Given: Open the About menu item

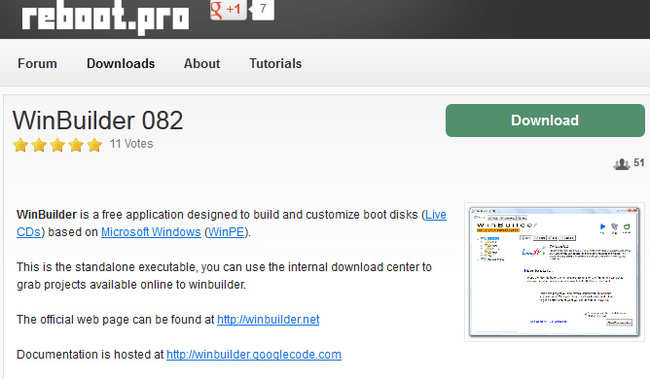Looking at the screenshot, I should (202, 63).
